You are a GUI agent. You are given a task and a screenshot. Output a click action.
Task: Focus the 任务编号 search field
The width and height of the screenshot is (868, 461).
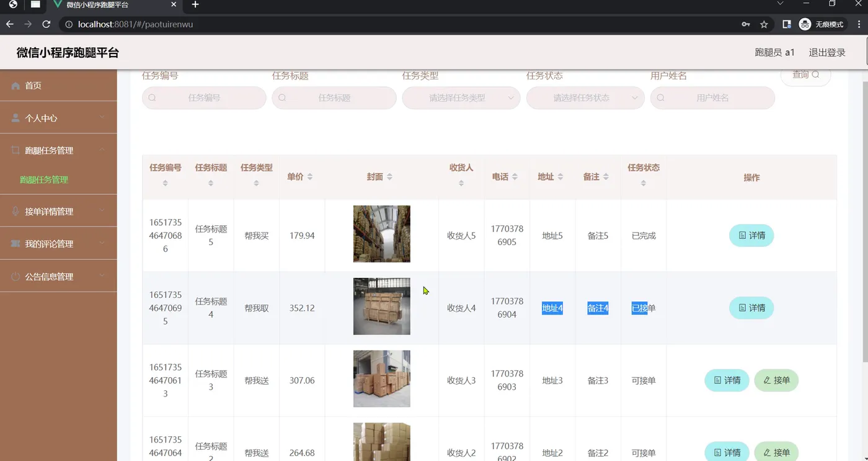pyautogui.click(x=204, y=97)
